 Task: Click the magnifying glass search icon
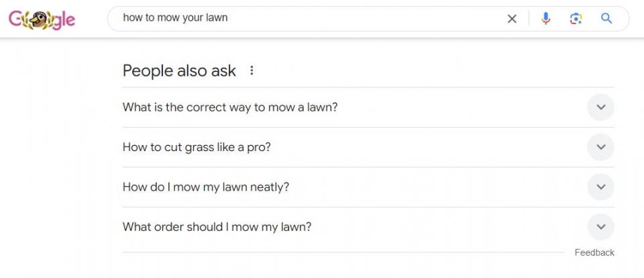(606, 19)
